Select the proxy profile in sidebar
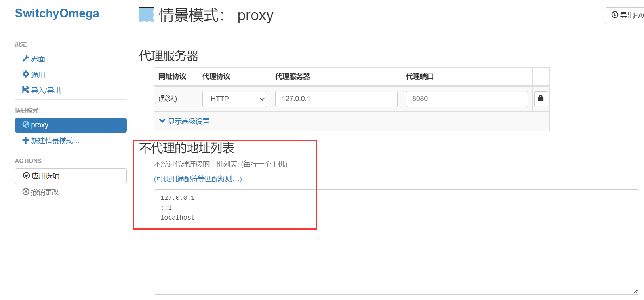 click(71, 125)
